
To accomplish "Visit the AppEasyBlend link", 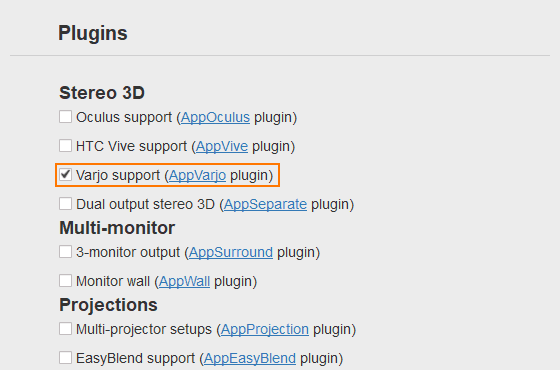I will [250, 358].
